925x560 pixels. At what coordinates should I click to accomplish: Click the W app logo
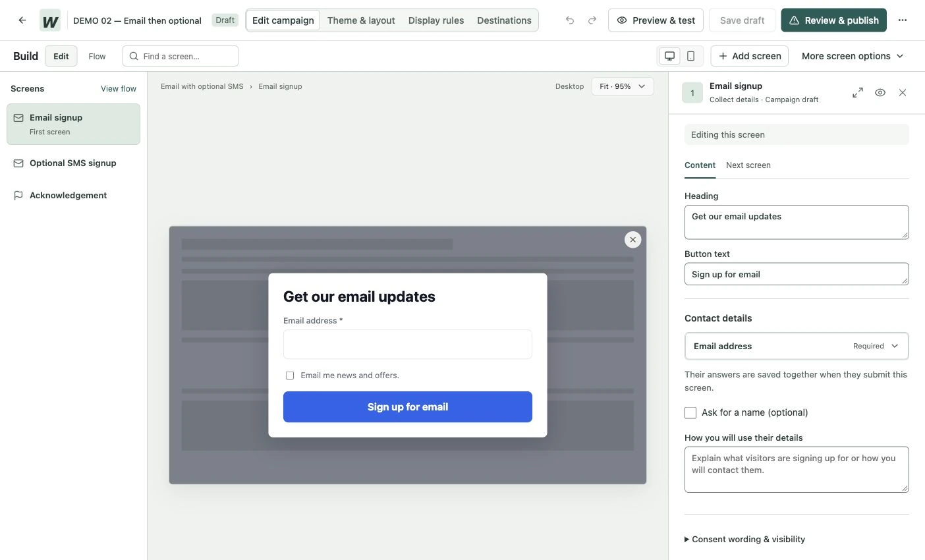click(x=50, y=20)
